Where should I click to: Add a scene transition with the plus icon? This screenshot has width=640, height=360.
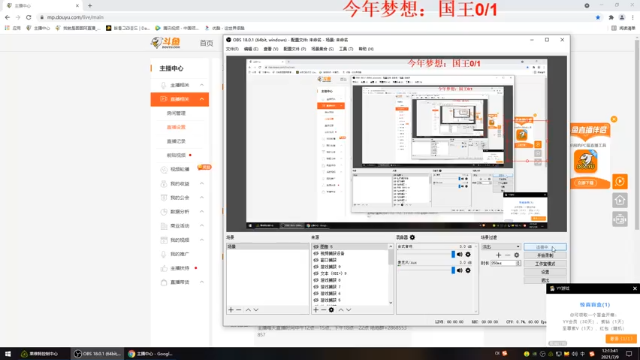coord(498,255)
